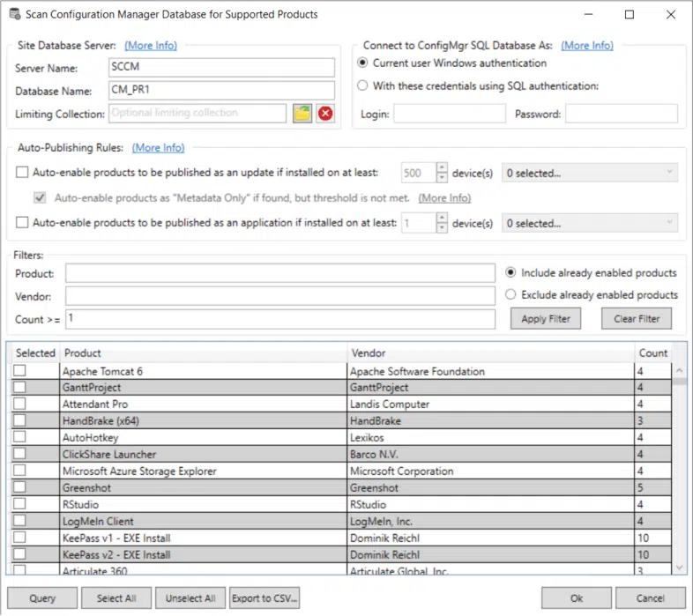
Task: Increase application device threshold stepper
Action: pos(442,219)
